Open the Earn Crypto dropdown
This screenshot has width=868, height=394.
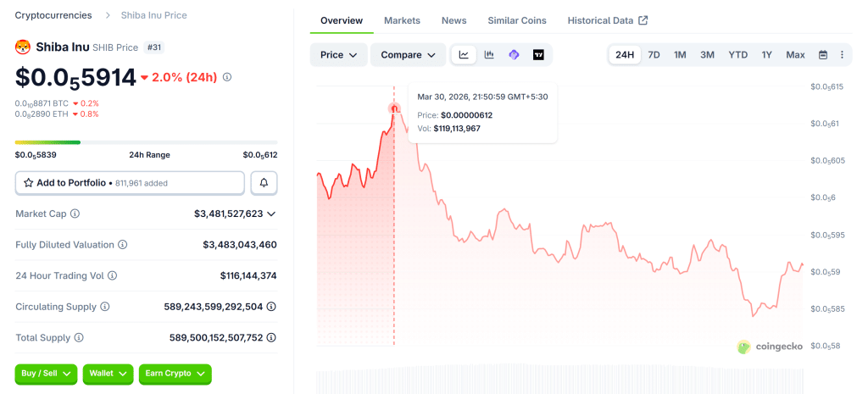click(175, 374)
